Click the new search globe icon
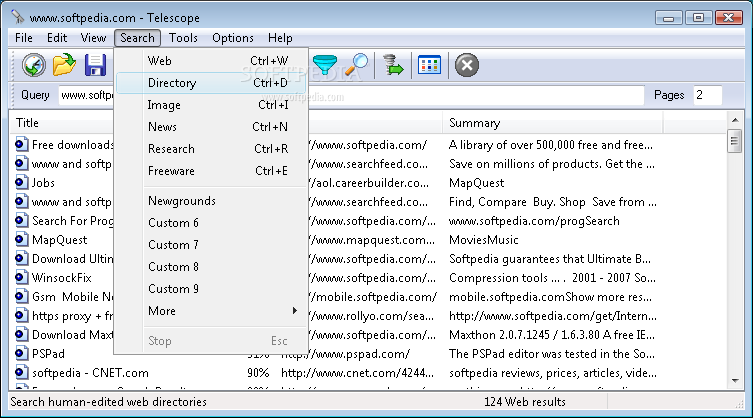The width and height of the screenshot is (753, 418). point(34,65)
